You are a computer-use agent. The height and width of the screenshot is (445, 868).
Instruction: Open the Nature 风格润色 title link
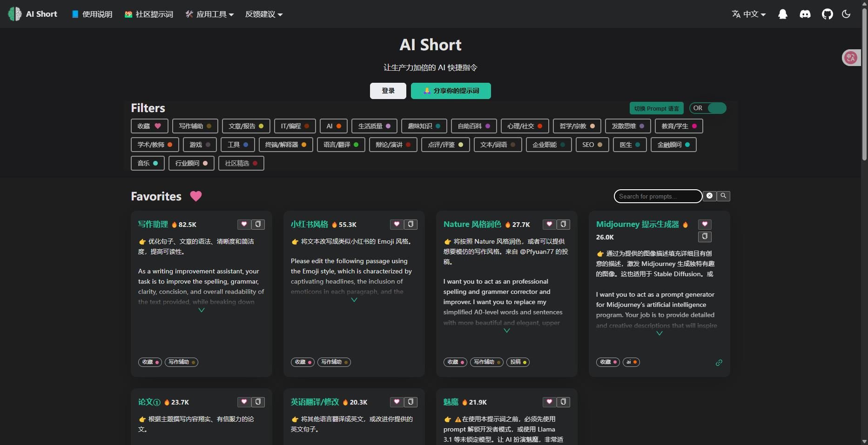[472, 224]
